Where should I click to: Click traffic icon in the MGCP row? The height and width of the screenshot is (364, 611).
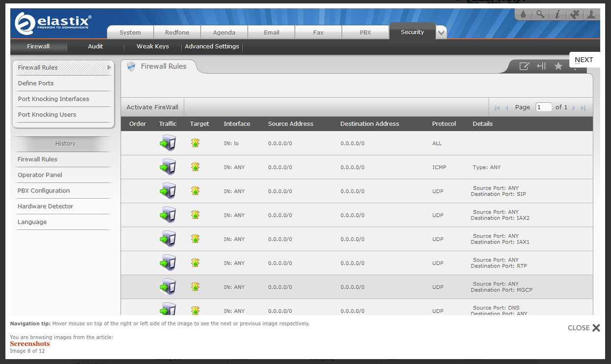168,287
